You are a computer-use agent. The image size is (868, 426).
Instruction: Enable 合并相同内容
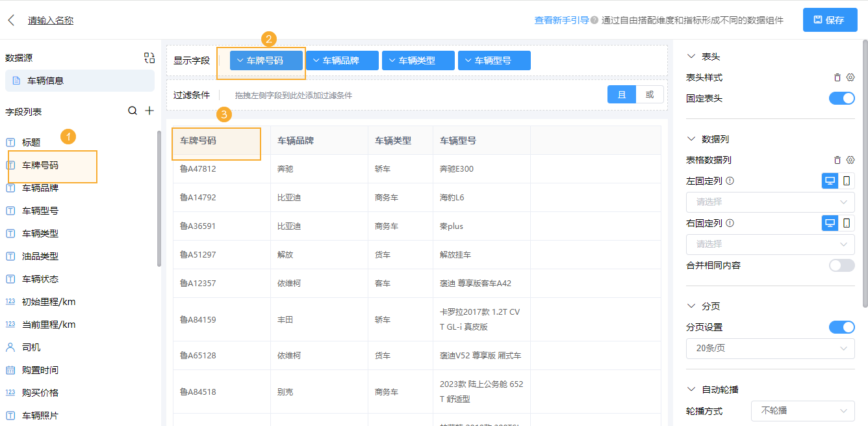(x=842, y=265)
